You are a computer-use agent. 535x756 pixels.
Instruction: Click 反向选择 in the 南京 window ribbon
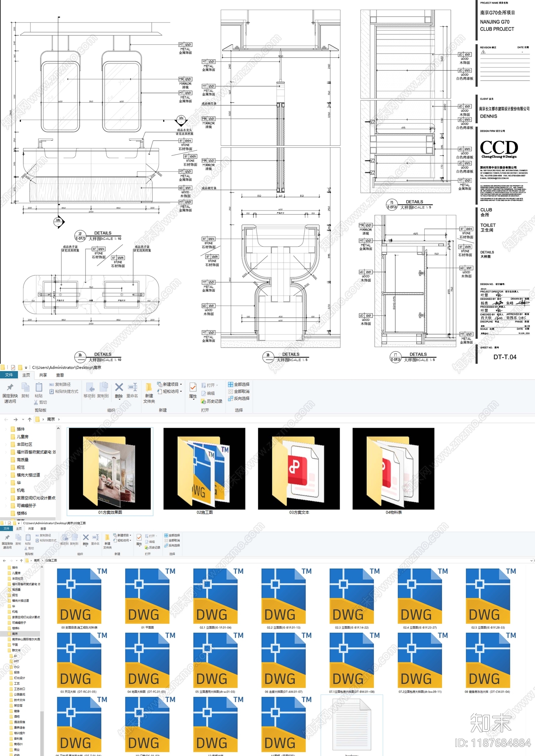239,398
